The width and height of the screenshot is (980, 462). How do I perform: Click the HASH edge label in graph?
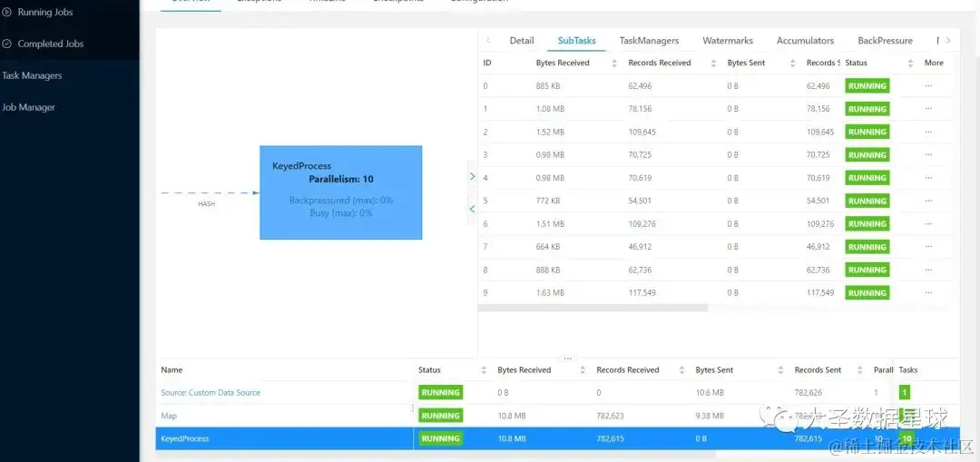click(x=206, y=204)
